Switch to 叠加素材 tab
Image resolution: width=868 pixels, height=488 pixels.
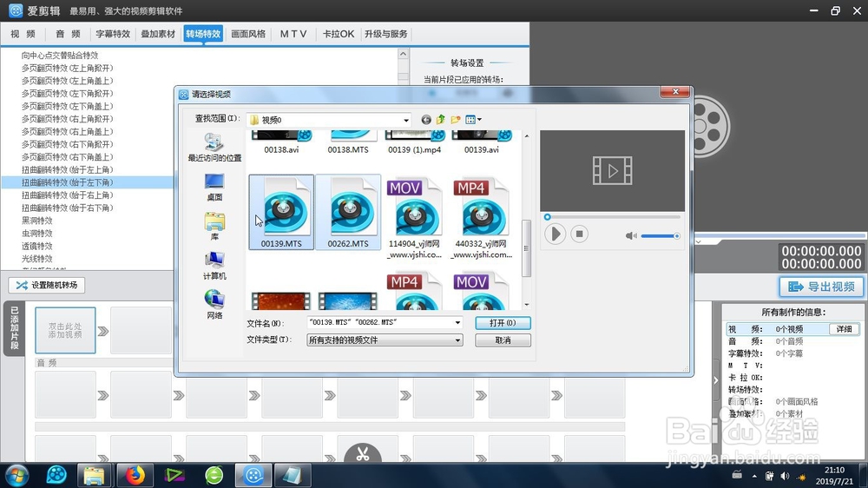158,34
